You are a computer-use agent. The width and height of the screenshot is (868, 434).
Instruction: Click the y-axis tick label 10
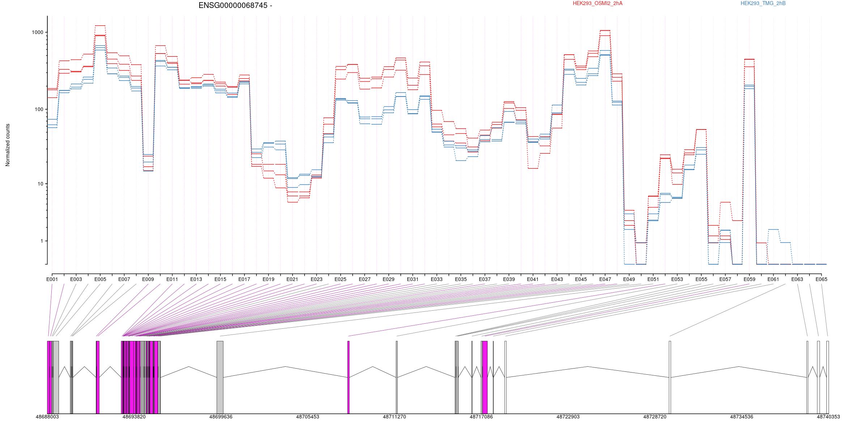(41, 184)
